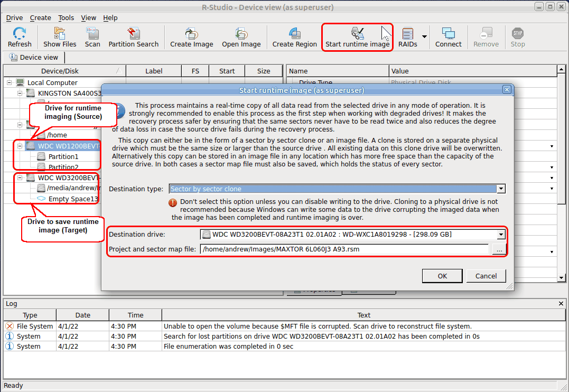The image size is (569, 392).
Task: Click the Refresh toolbar icon
Action: click(20, 38)
